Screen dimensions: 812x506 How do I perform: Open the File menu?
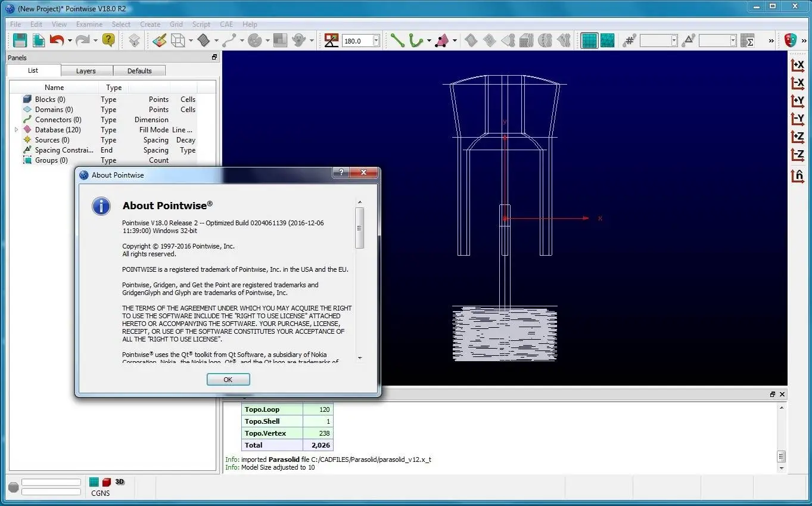tap(15, 24)
